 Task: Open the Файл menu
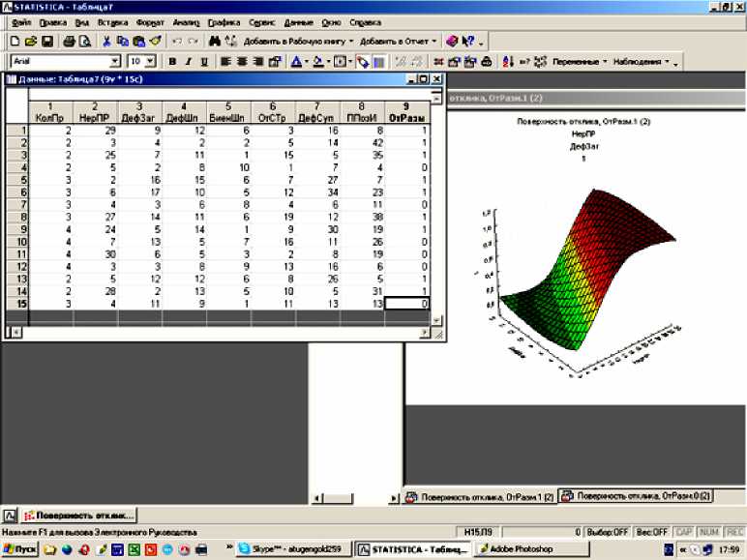coord(21,22)
